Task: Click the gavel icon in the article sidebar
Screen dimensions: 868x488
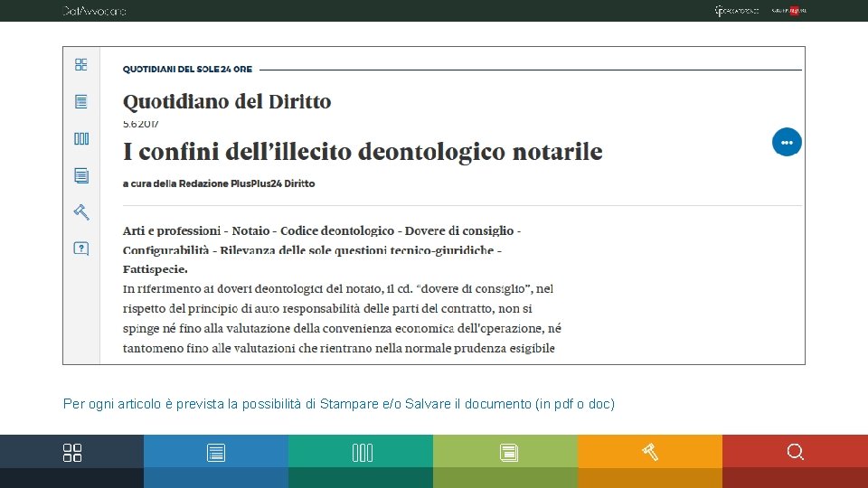Action: click(80, 211)
